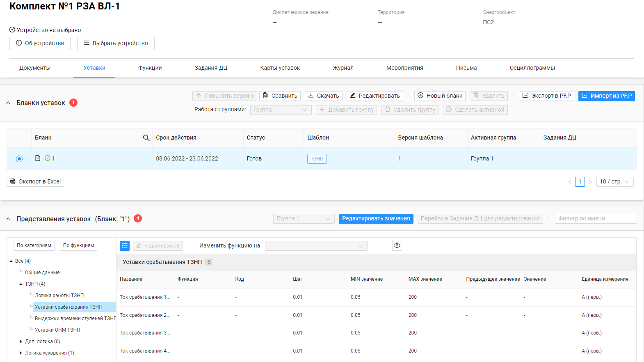Collapse the ТЗНП (4) tree node
This screenshot has height=362, width=644.
[x=21, y=284]
